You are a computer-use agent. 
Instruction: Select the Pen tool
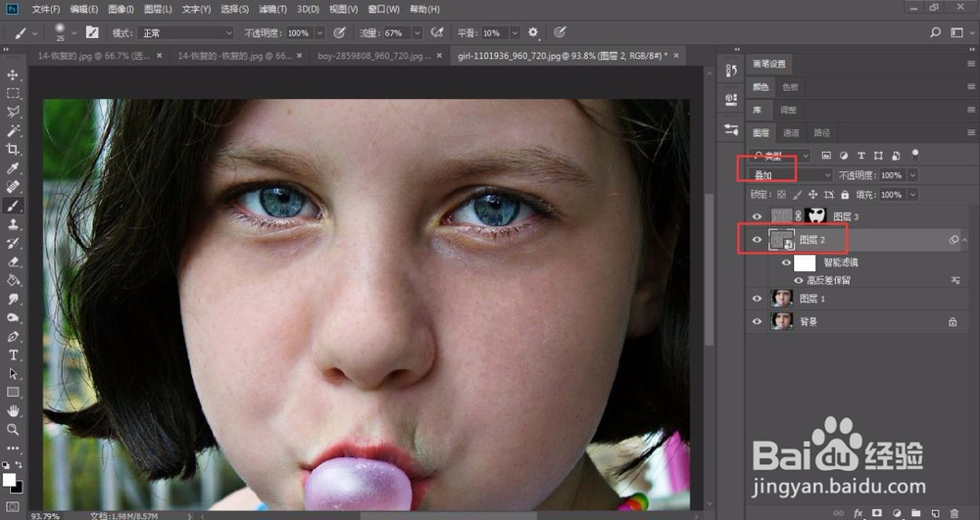point(13,337)
